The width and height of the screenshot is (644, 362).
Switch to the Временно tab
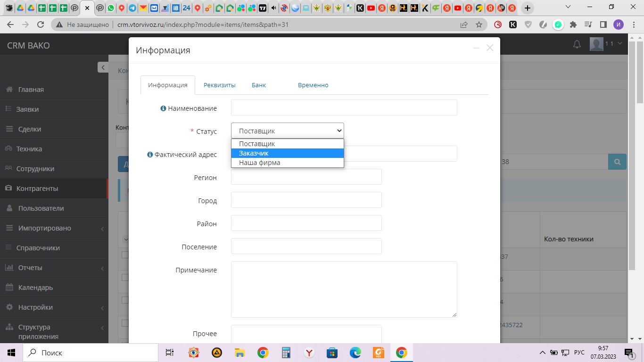(313, 85)
